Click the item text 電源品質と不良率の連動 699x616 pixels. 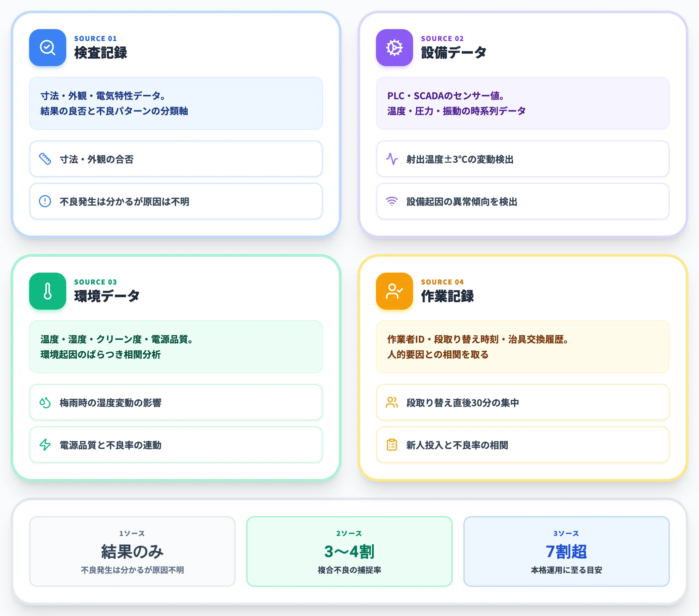[x=111, y=445]
